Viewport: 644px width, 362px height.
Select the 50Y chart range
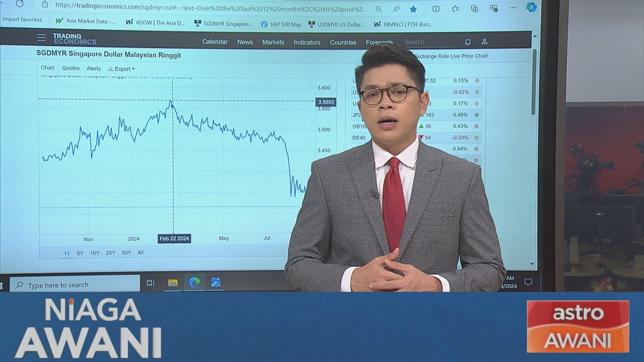(x=126, y=253)
